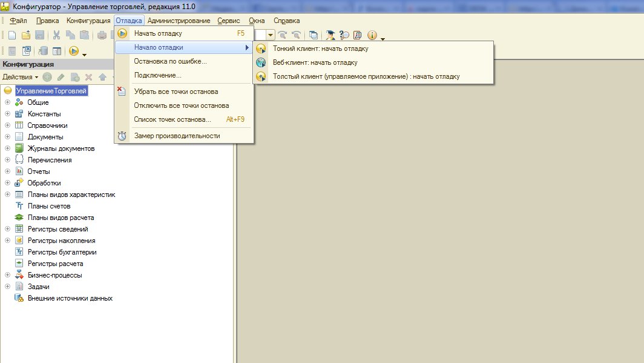
Task: Click the Cut scissors toolbar icon
Action: tap(57, 35)
